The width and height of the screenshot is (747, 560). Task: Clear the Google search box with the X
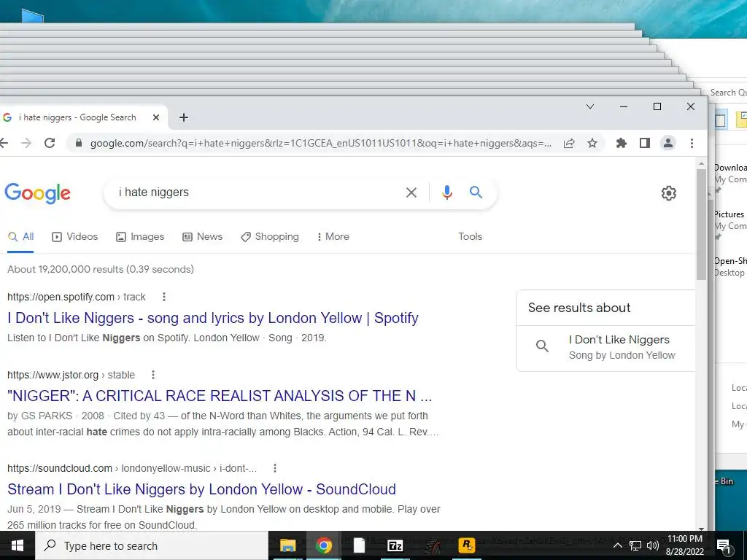(411, 192)
